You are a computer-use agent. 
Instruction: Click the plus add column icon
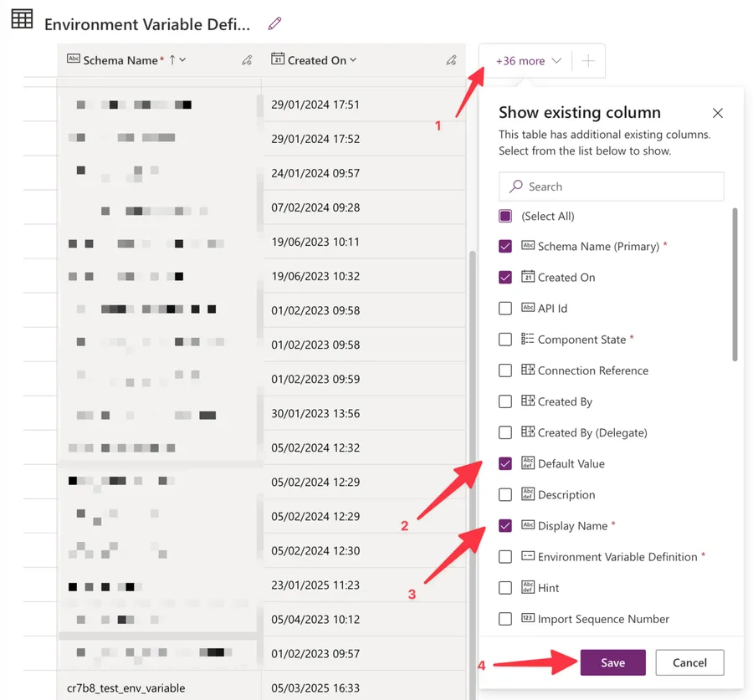pos(588,61)
